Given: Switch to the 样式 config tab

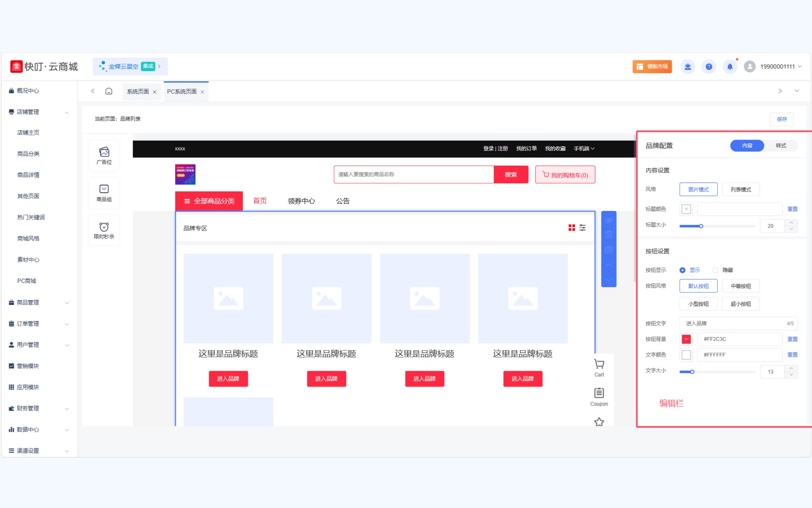Looking at the screenshot, I should pos(781,145).
